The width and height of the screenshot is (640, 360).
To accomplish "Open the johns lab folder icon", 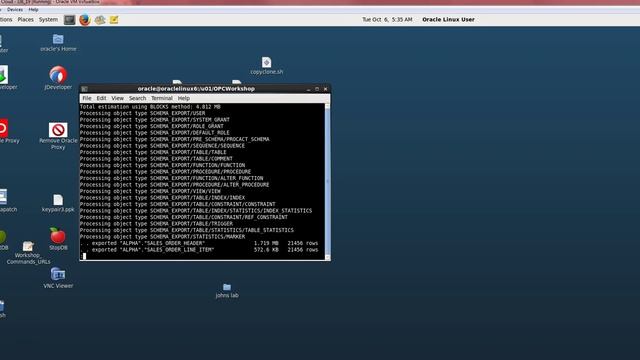I will [227, 291].
